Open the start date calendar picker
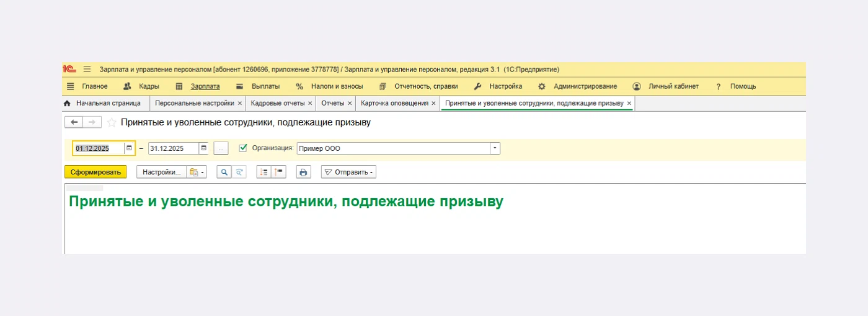Viewport: 868px width, 316px height. coord(129,148)
